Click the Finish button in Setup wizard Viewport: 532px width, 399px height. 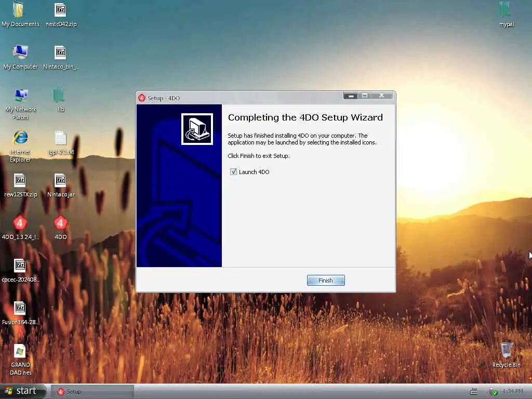pos(326,280)
